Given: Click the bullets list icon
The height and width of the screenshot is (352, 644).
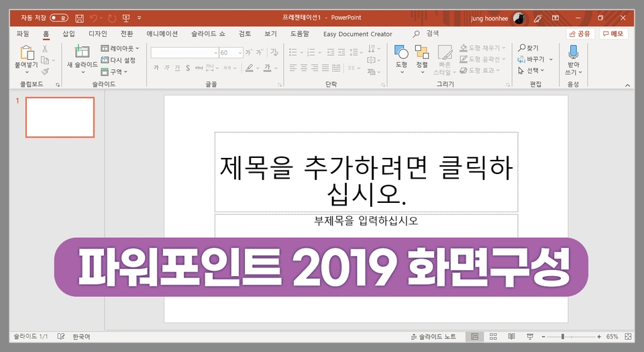Looking at the screenshot, I should 293,52.
